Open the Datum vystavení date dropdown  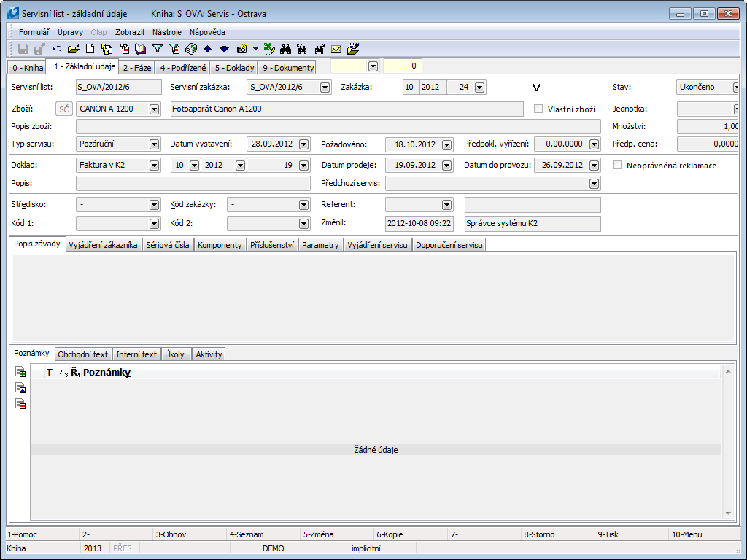coord(303,144)
